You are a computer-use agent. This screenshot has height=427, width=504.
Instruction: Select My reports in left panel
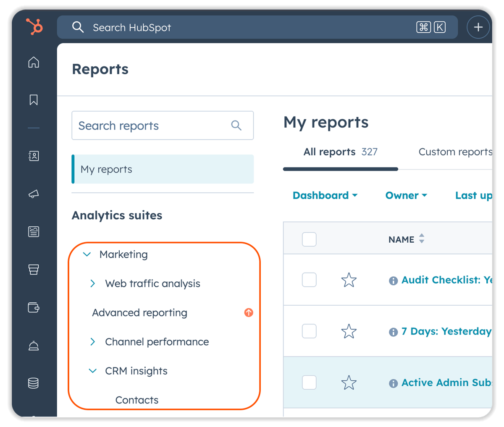[163, 169]
